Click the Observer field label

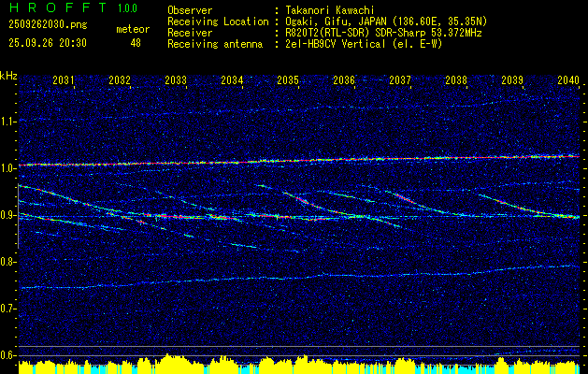click(190, 10)
